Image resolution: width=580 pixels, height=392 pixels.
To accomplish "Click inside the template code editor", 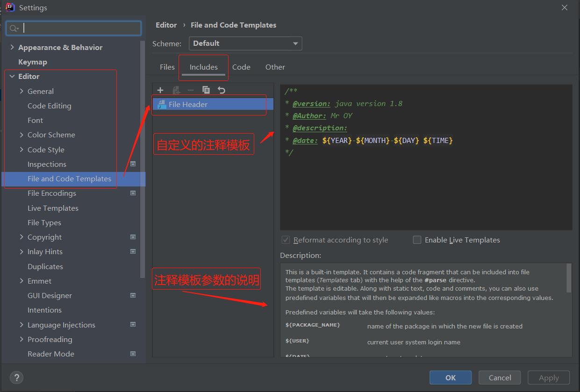I will (426, 157).
